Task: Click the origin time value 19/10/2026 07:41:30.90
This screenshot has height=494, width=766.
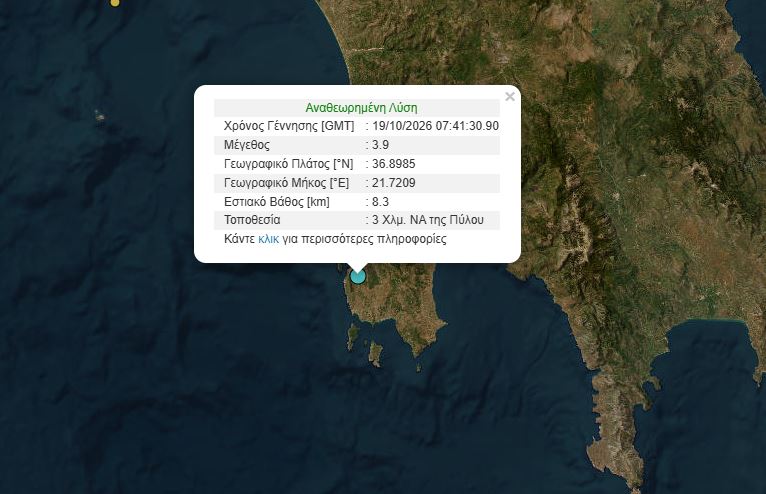Action: click(x=435, y=126)
